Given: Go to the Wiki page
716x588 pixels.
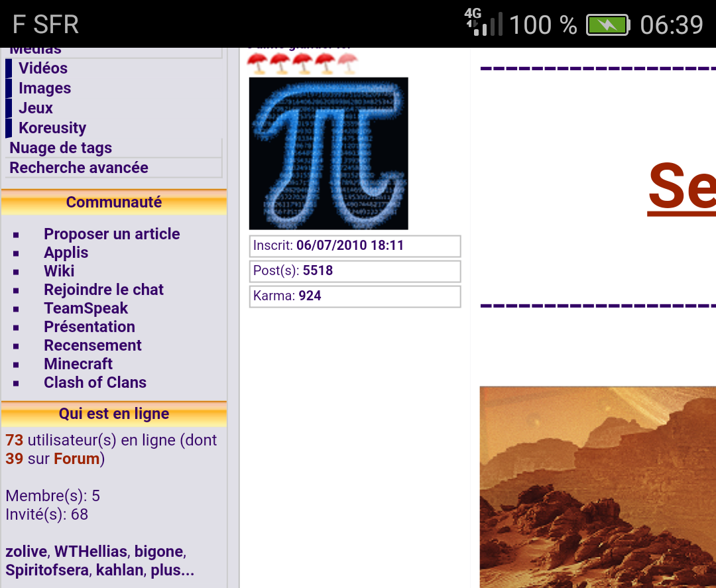Looking at the screenshot, I should [x=59, y=271].
